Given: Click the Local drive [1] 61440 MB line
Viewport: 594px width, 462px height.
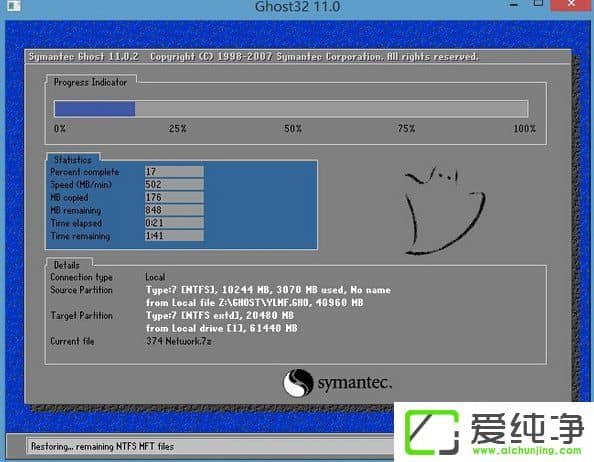Looking at the screenshot, I should (x=222, y=329).
